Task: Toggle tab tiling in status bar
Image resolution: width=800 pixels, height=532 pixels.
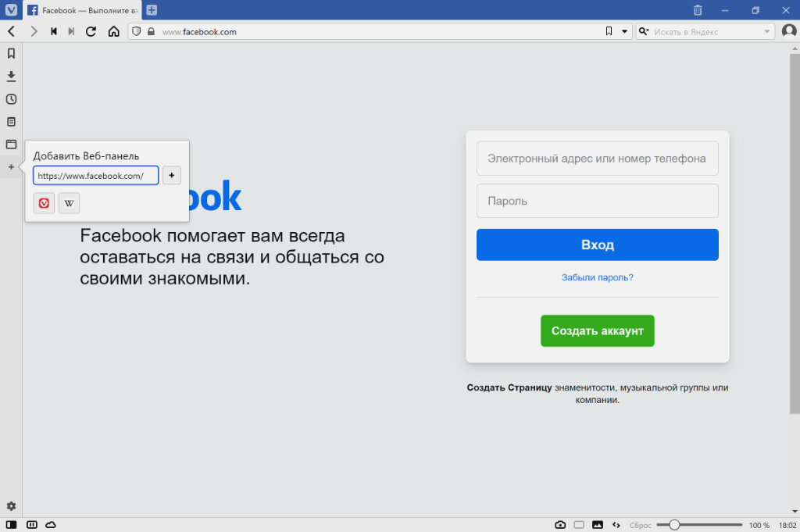Action: pos(31,525)
